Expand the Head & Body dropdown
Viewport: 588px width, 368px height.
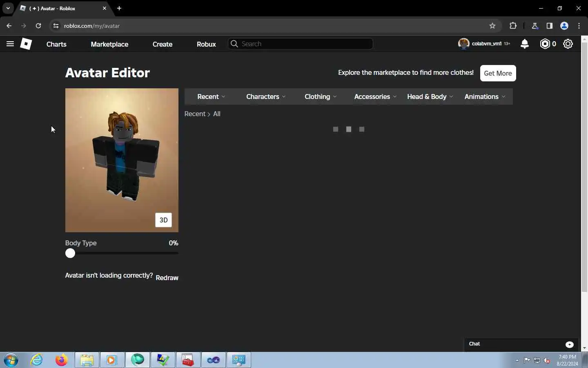430,96
